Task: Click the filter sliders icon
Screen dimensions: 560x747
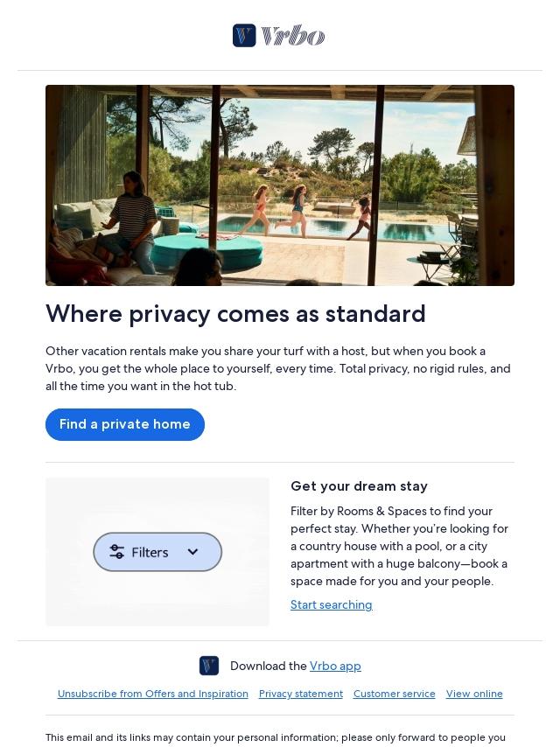Action: [116, 552]
